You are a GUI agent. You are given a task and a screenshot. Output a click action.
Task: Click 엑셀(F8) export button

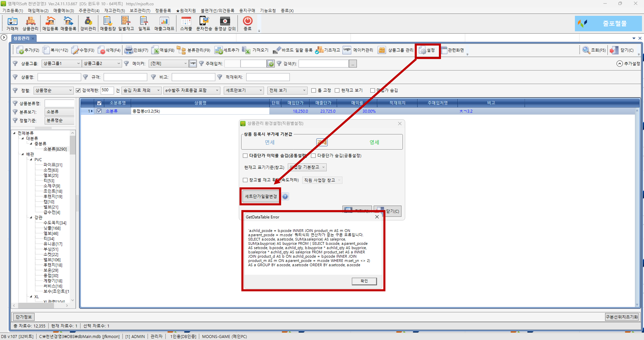(163, 50)
